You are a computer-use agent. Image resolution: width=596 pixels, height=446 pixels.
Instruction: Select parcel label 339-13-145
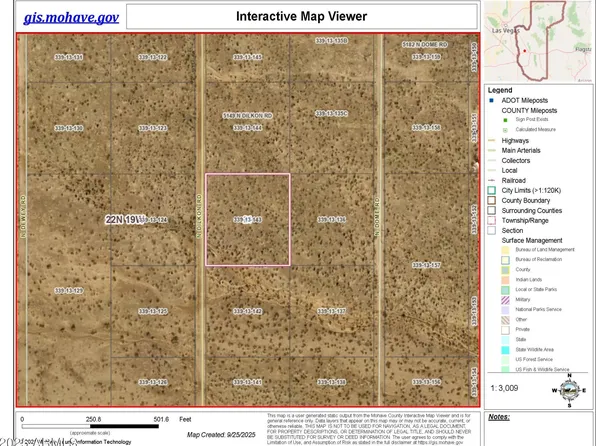pos(247,57)
